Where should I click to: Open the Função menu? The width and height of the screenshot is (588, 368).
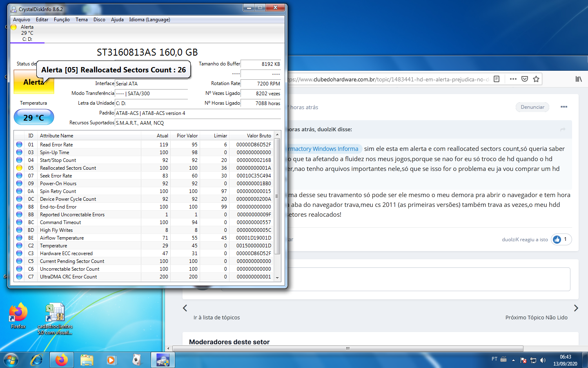pos(62,20)
